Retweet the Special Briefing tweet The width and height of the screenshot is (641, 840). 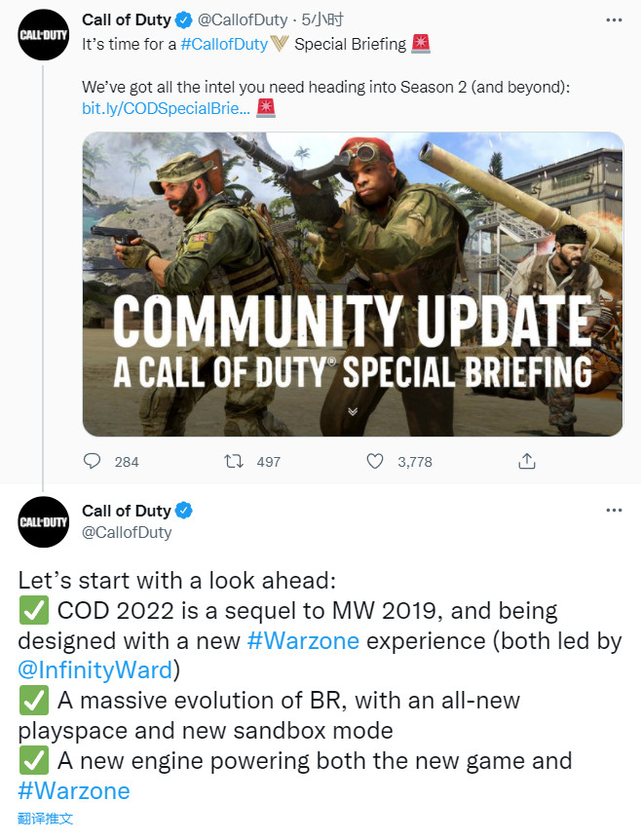[x=234, y=461]
